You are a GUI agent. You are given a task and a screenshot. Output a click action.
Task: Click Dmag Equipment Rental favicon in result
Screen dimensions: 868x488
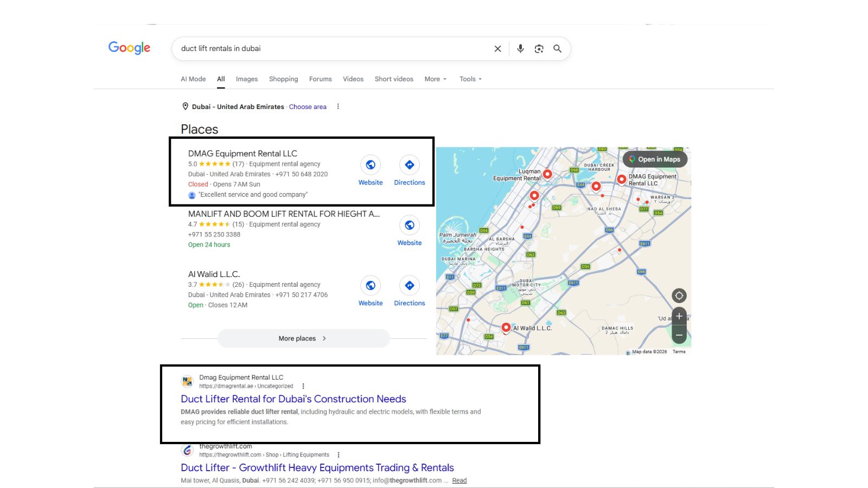(x=187, y=382)
